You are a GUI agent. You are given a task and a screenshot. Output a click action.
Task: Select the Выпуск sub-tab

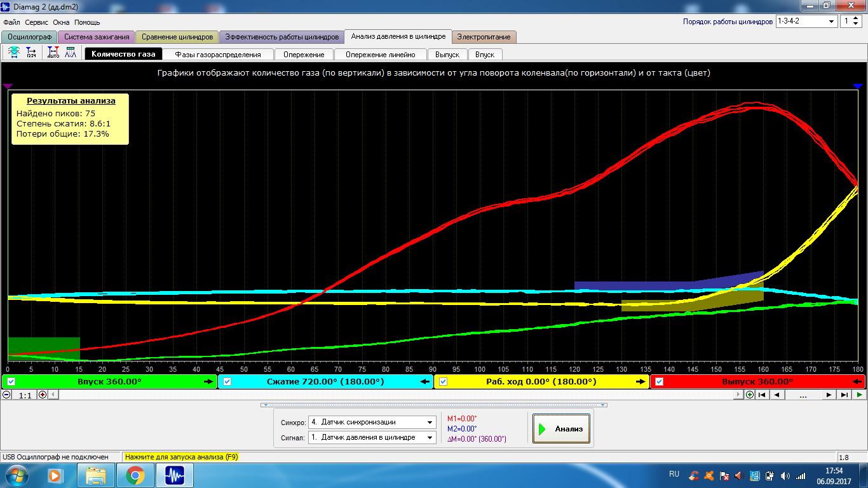[x=447, y=54]
